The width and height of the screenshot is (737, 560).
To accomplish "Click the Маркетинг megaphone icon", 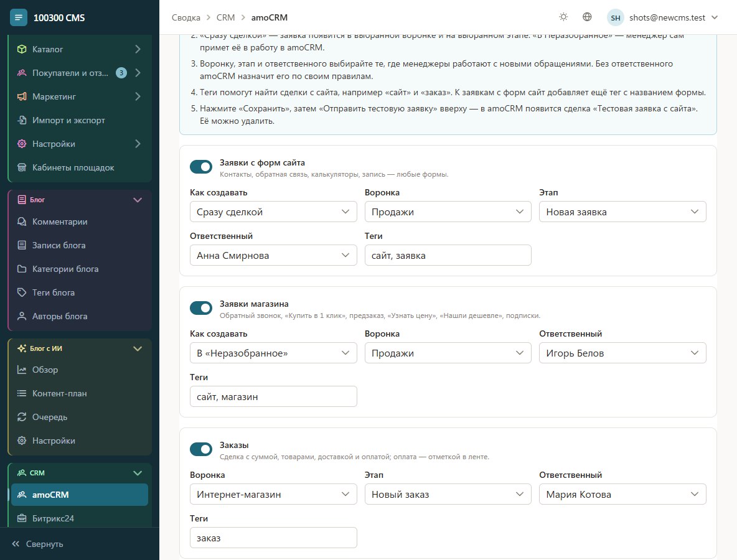I will 22,96.
